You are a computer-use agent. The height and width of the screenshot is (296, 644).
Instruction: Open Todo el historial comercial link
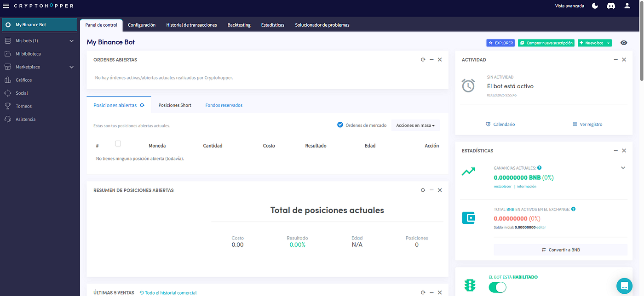(168, 293)
